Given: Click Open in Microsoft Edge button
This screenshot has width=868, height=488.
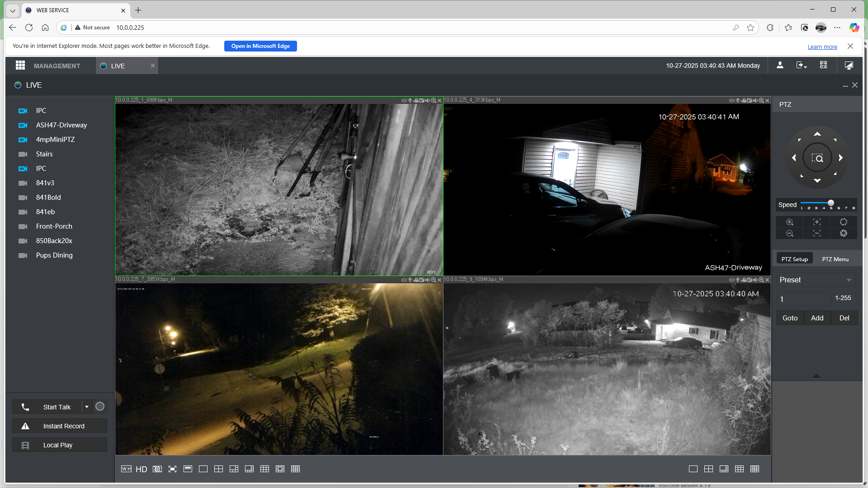Looking at the screenshot, I should 260,46.
